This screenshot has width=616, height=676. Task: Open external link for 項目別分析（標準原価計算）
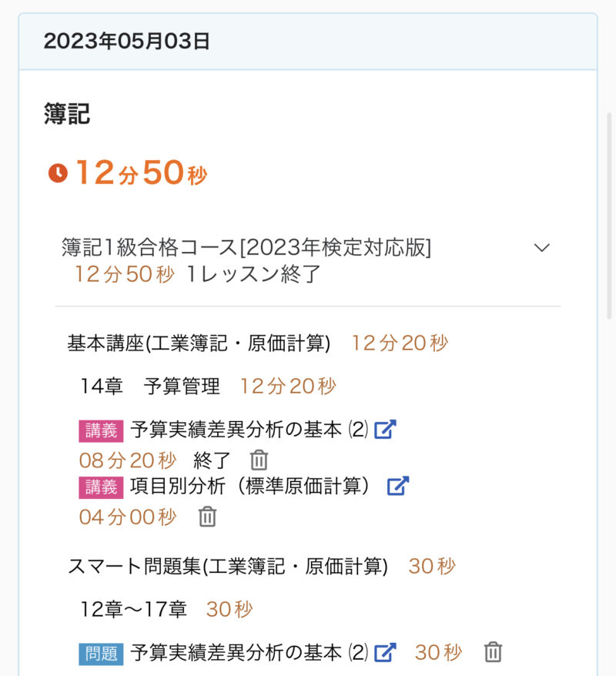tap(397, 486)
